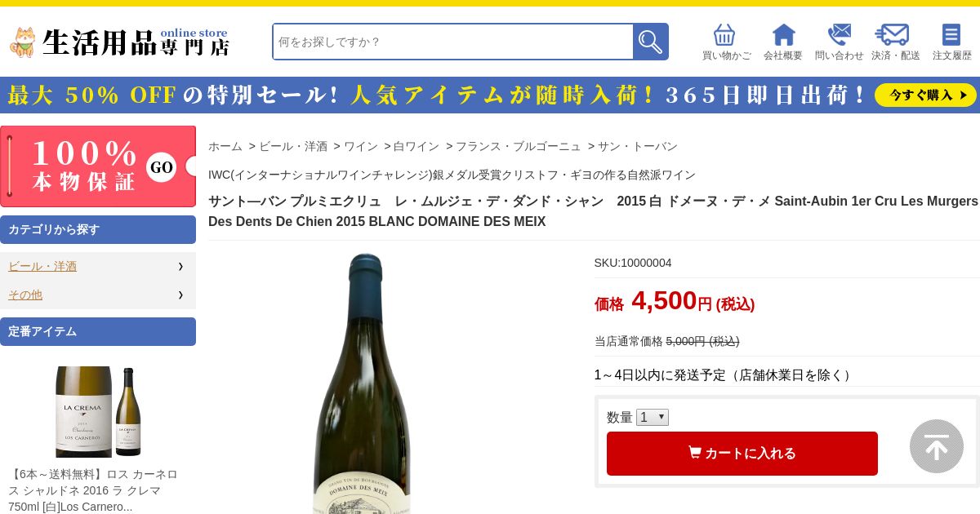Open the La Crema wine thumbnail

(x=98, y=412)
